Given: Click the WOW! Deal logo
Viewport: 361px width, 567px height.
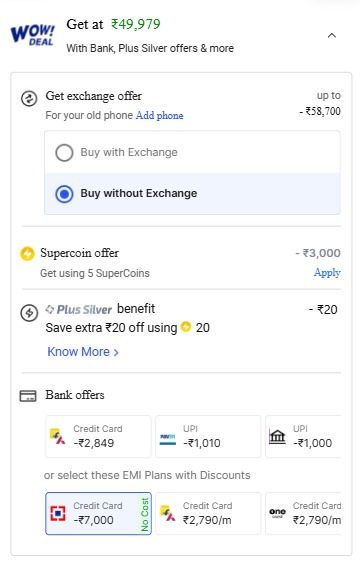Looking at the screenshot, I should point(33,35).
